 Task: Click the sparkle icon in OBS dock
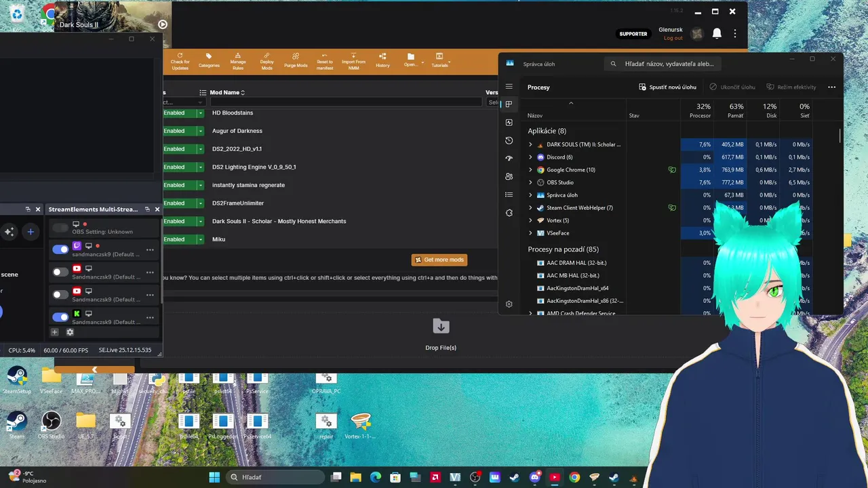click(9, 232)
